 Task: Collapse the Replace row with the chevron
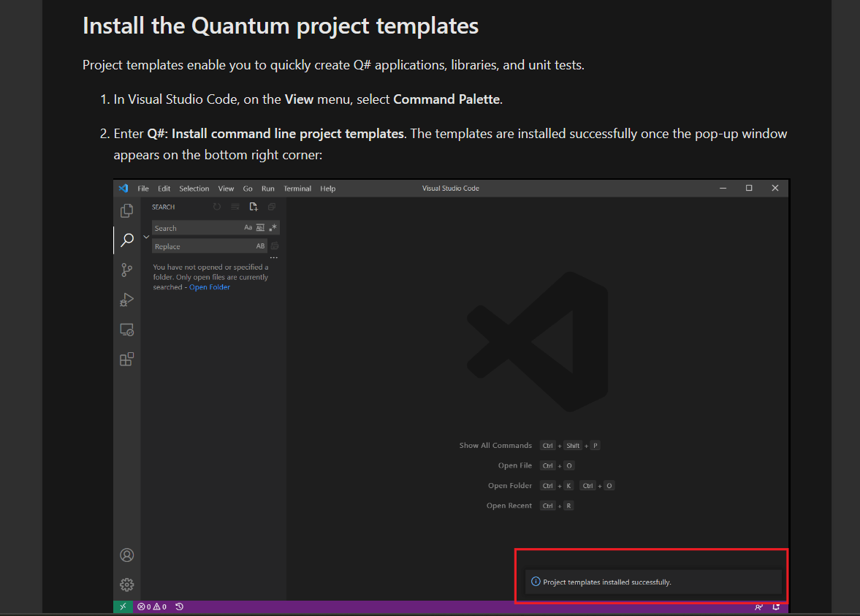(x=146, y=237)
